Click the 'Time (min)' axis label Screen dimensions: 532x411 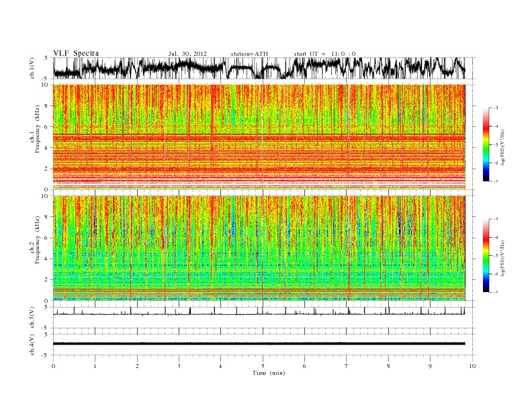[x=269, y=373]
